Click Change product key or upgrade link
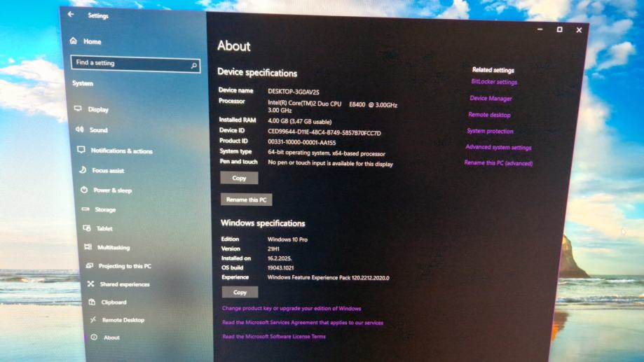Image resolution: width=644 pixels, height=362 pixels. [x=292, y=308]
